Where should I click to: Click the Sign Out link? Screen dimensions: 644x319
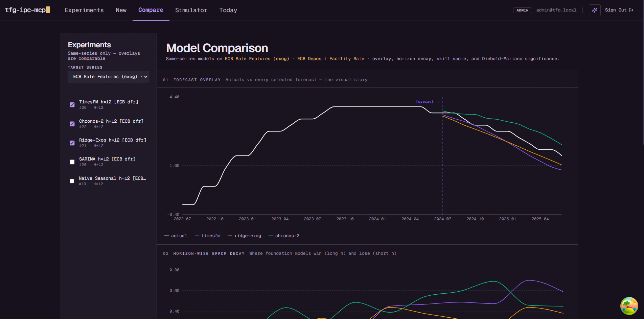[x=619, y=10]
